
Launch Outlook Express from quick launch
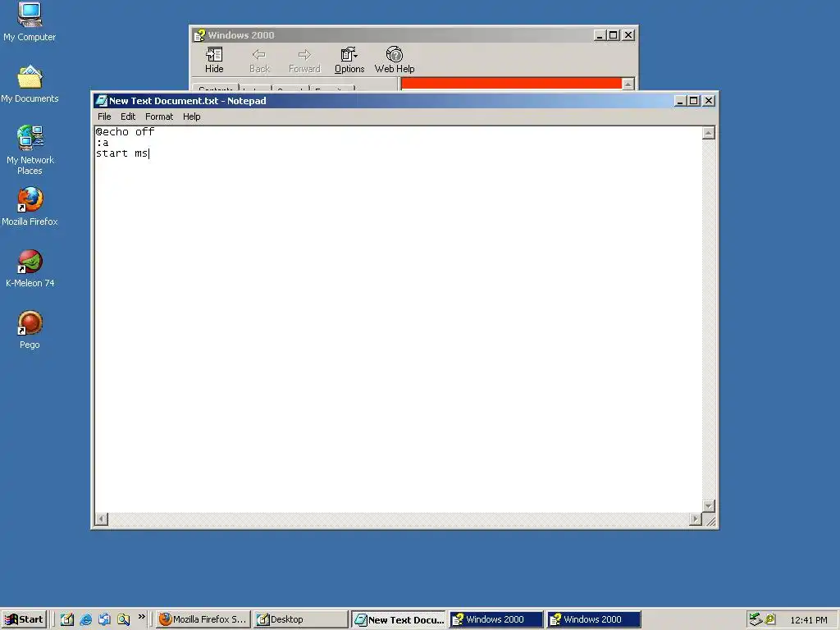coord(104,619)
